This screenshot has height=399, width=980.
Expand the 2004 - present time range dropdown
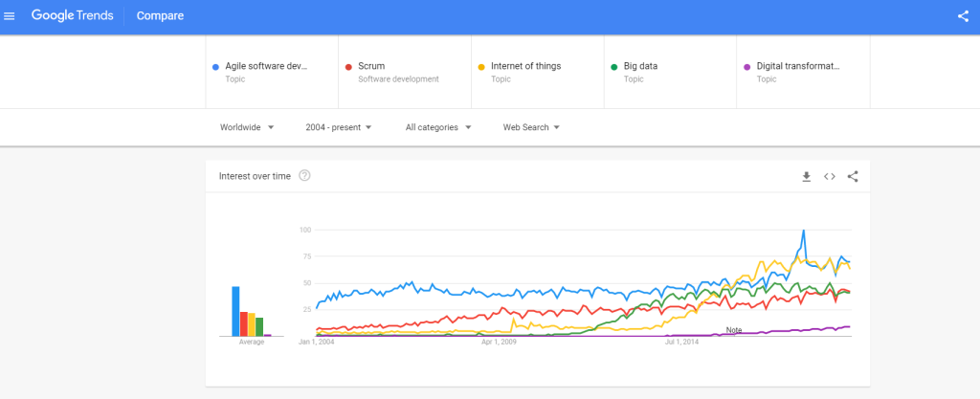338,127
